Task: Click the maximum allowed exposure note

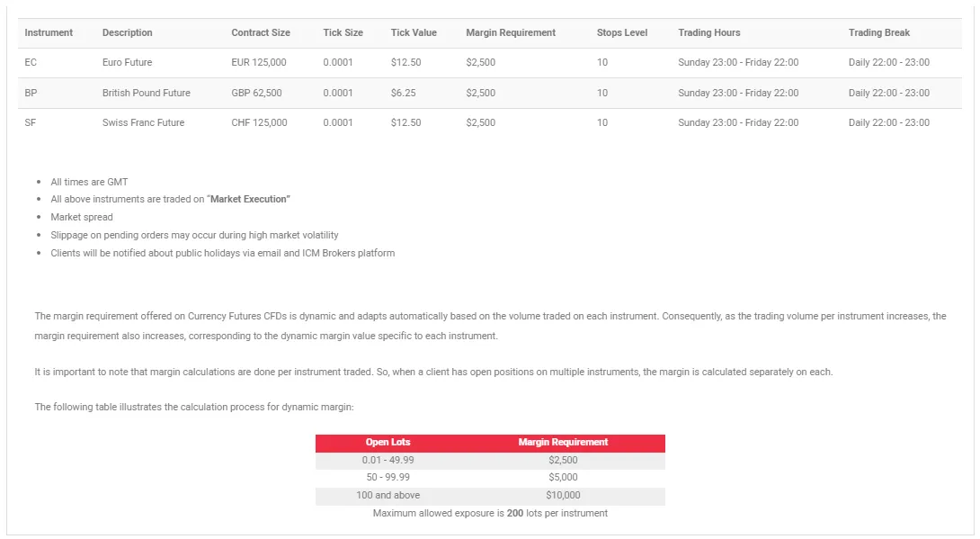Action: point(490,513)
